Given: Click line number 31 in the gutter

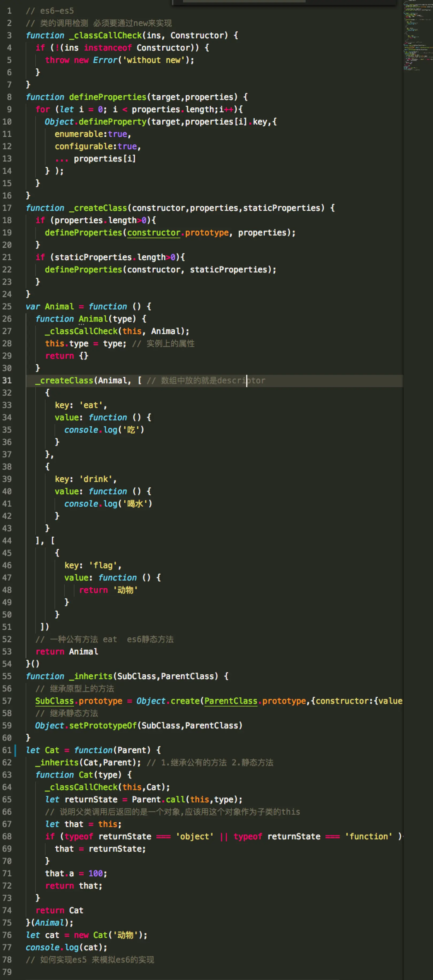Looking at the screenshot, I should click(x=7, y=380).
